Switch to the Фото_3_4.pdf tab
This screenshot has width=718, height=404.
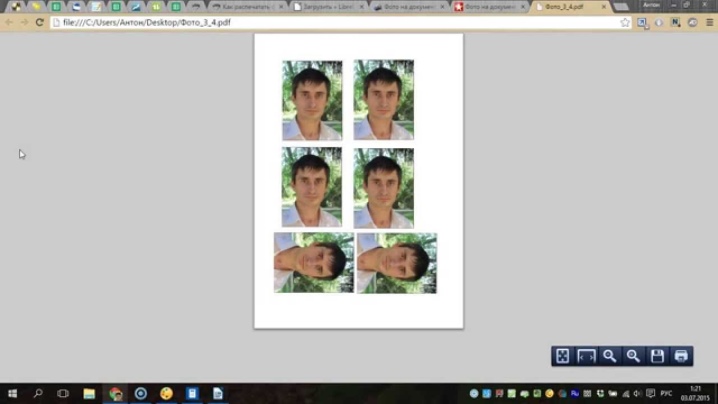(x=567, y=7)
